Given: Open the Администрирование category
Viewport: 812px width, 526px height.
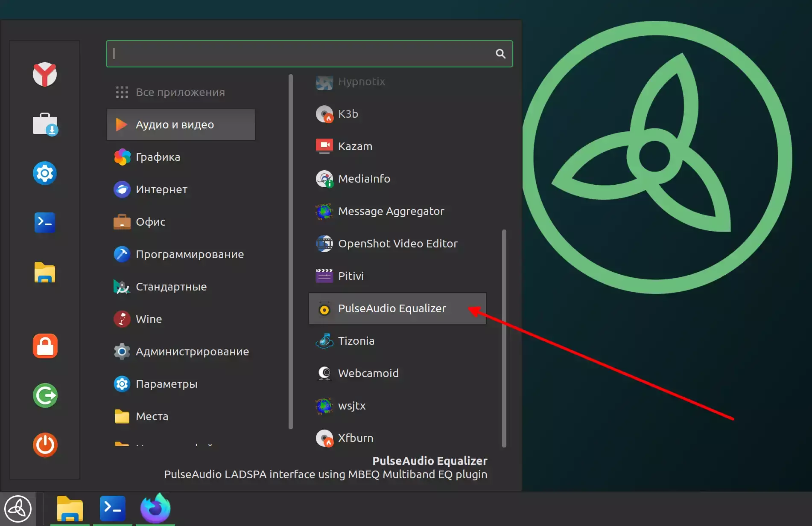Looking at the screenshot, I should [x=181, y=352].
